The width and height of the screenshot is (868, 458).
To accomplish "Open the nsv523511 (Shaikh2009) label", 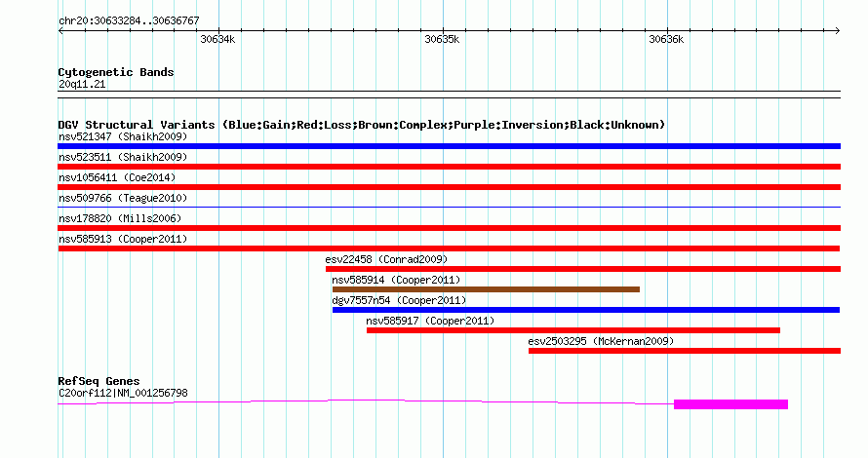I will point(123,157).
